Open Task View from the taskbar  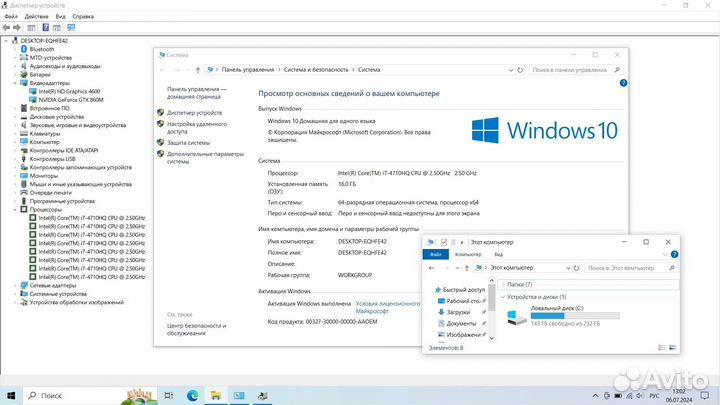click(169, 395)
